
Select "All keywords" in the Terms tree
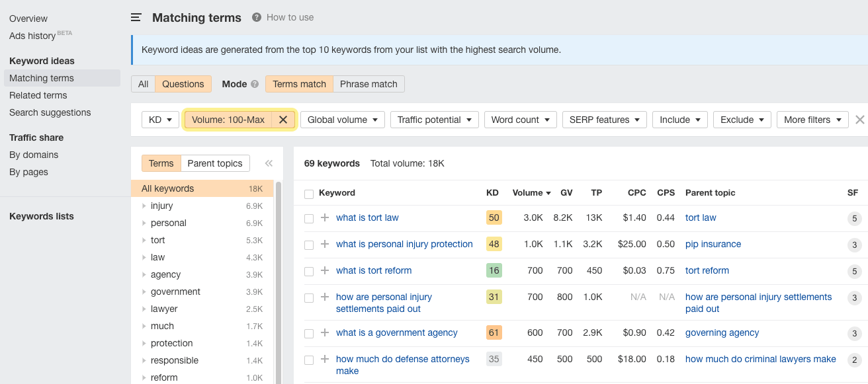pos(168,188)
